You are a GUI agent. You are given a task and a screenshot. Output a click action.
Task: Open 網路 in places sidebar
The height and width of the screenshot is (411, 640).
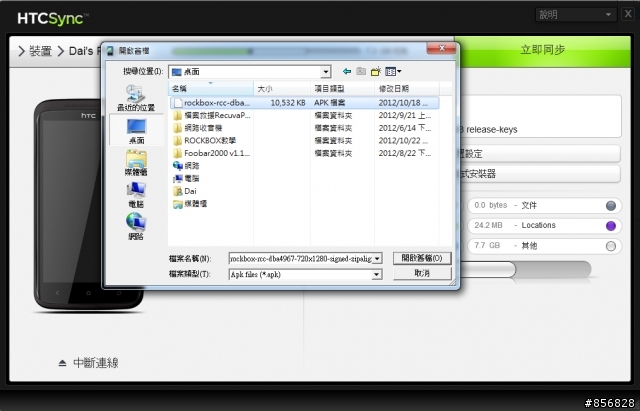[136, 226]
